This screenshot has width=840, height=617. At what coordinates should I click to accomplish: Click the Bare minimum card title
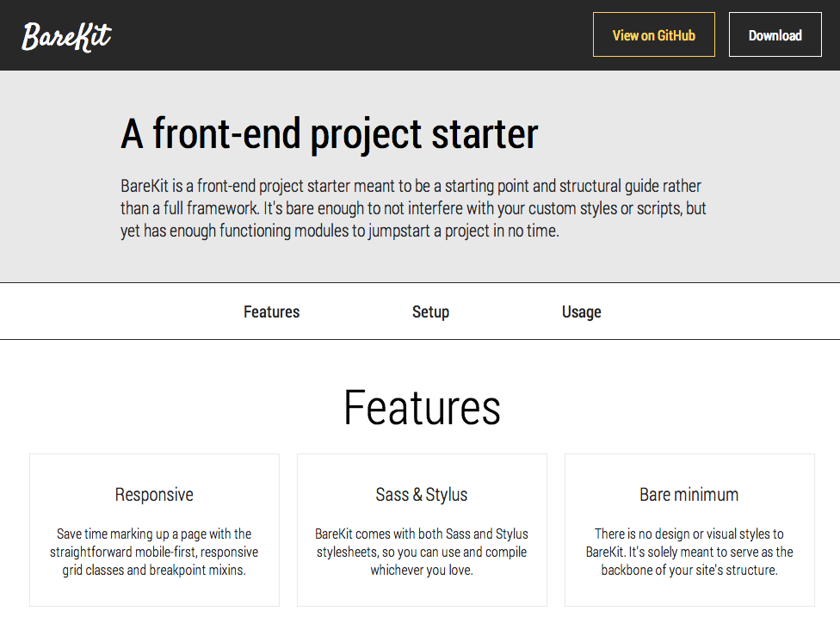point(689,494)
